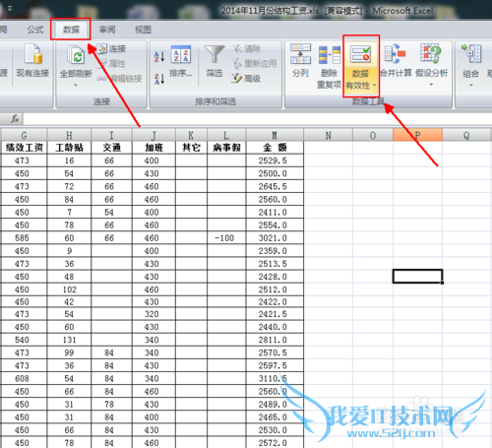The image size is (492, 448).
Task: Select the cell with amount 2811.0
Action: tap(275, 340)
